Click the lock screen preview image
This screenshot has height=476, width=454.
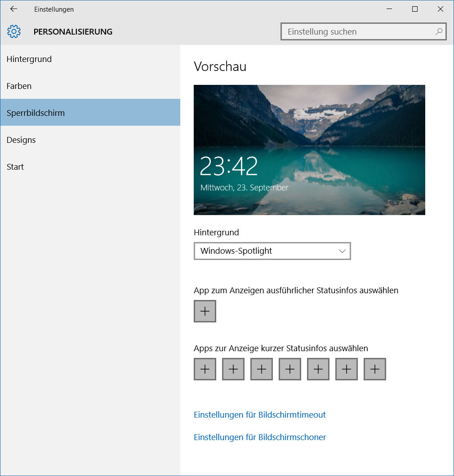coord(309,150)
